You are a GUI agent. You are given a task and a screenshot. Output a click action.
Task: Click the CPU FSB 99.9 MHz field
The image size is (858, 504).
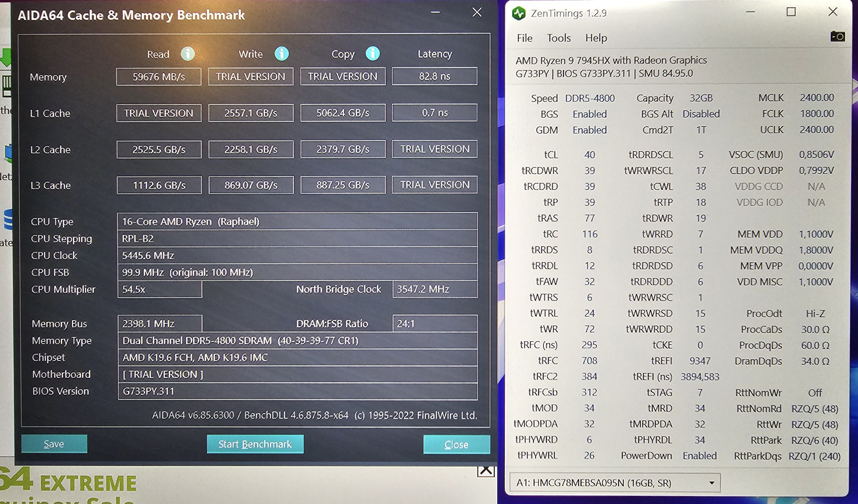click(298, 272)
